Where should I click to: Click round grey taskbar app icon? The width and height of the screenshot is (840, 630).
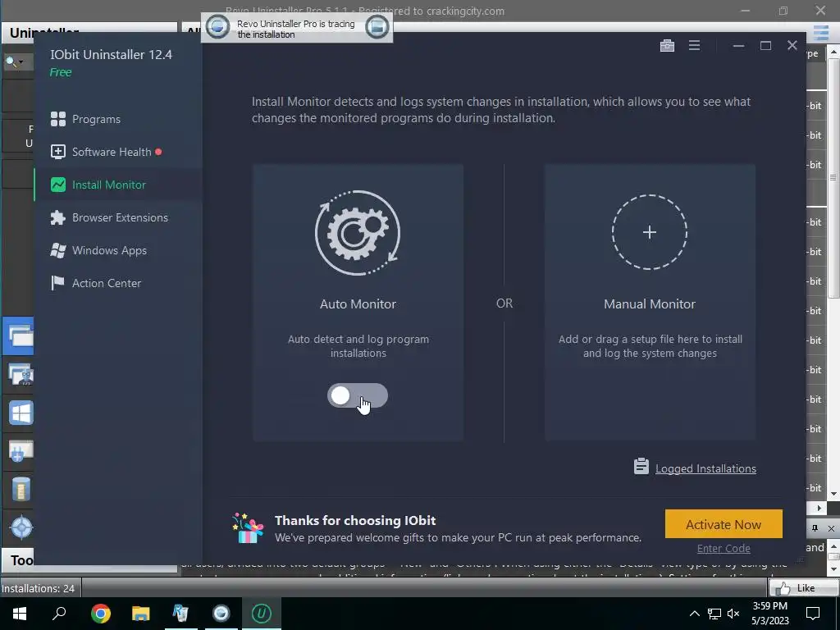click(221, 614)
